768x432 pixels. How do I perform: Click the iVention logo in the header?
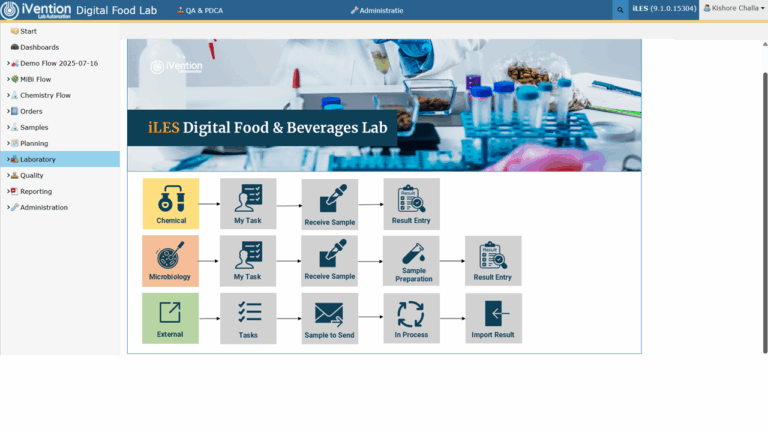(x=36, y=10)
